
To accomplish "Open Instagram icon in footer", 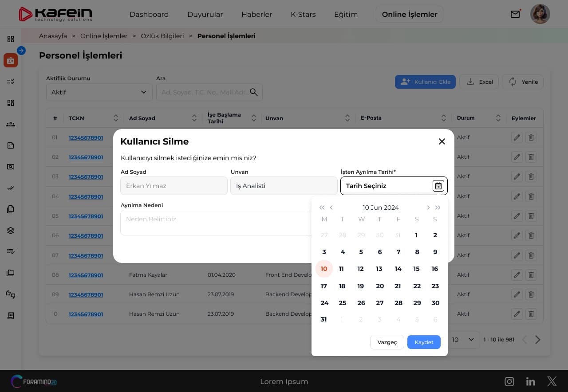I will click(x=509, y=381).
